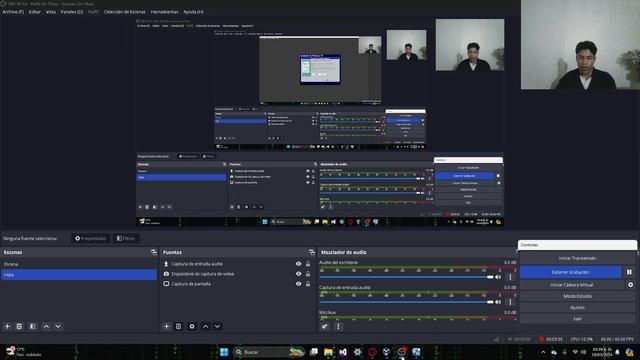Click the webcam overlay in the preview
This screenshot has height=360, width=640.
click(x=580, y=44)
